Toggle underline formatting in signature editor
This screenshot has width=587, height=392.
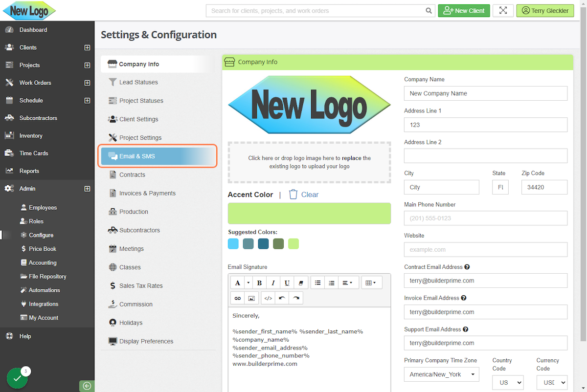tap(287, 283)
